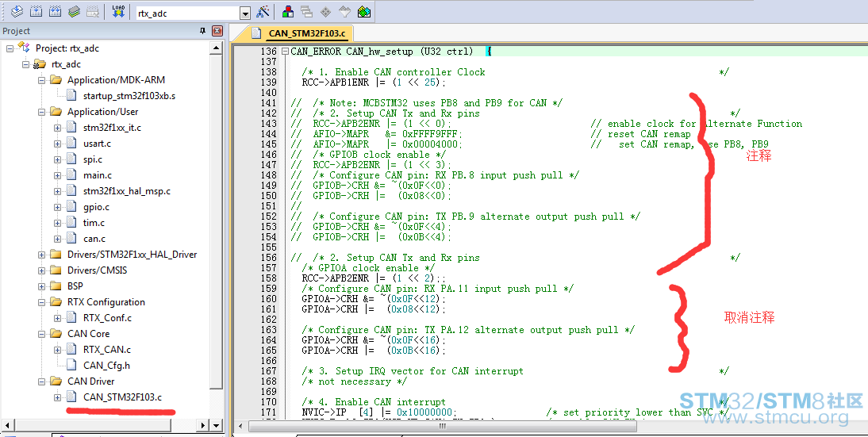Open the Batch Build toolbar icon
The width and height of the screenshot is (868, 437).
[x=74, y=12]
